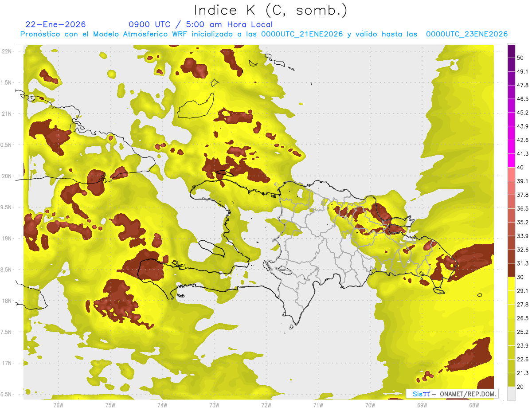This screenshot has width=532, height=411.
Task: Click the '45.2' colorbar value
Action: (523, 113)
